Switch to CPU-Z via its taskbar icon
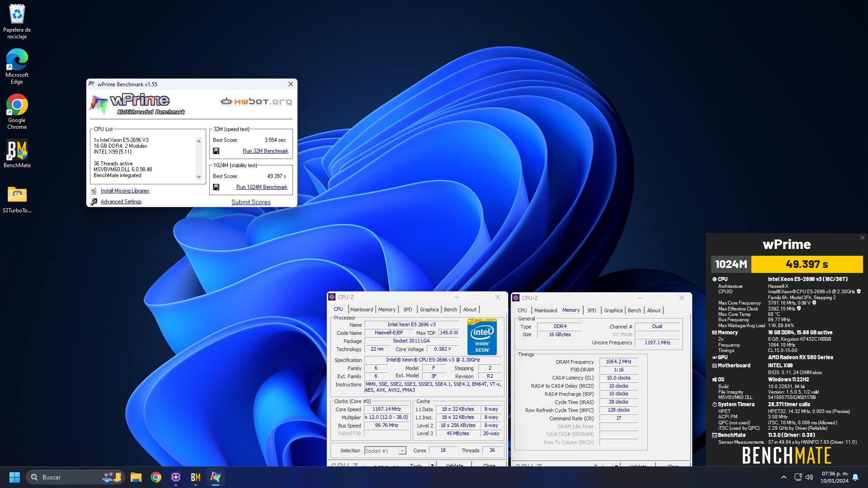The height and width of the screenshot is (488, 868). pos(176,477)
